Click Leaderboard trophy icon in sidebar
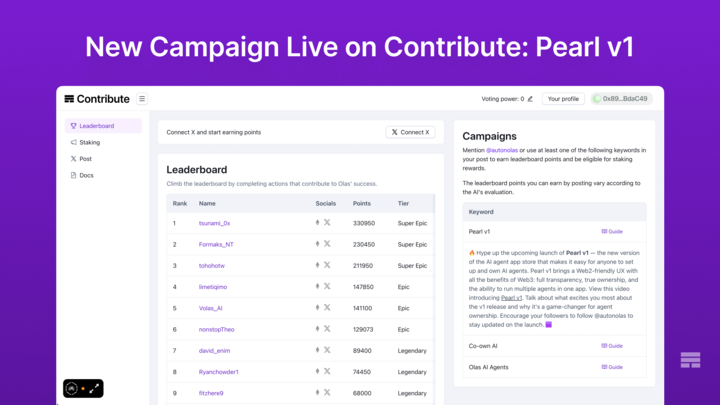This screenshot has height=405, width=720. pyautogui.click(x=73, y=126)
